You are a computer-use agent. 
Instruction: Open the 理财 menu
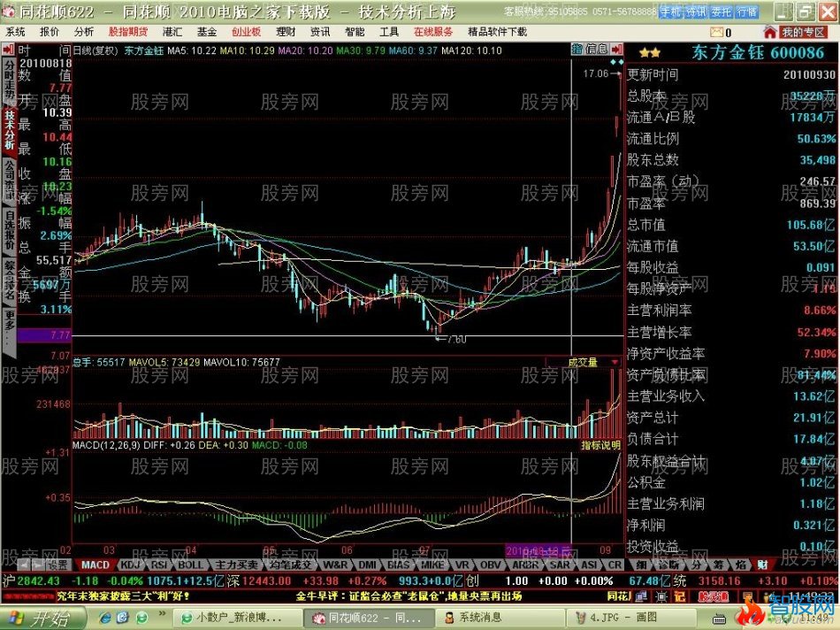286,32
